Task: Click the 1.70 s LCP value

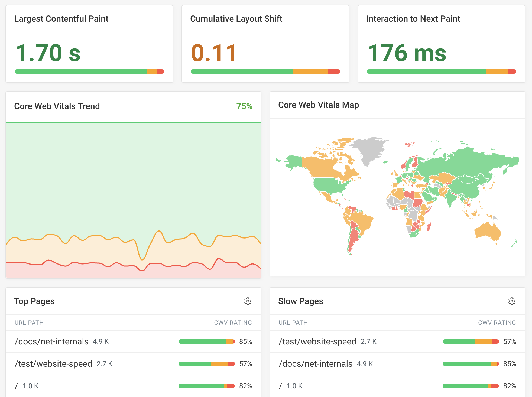Action: tap(48, 53)
